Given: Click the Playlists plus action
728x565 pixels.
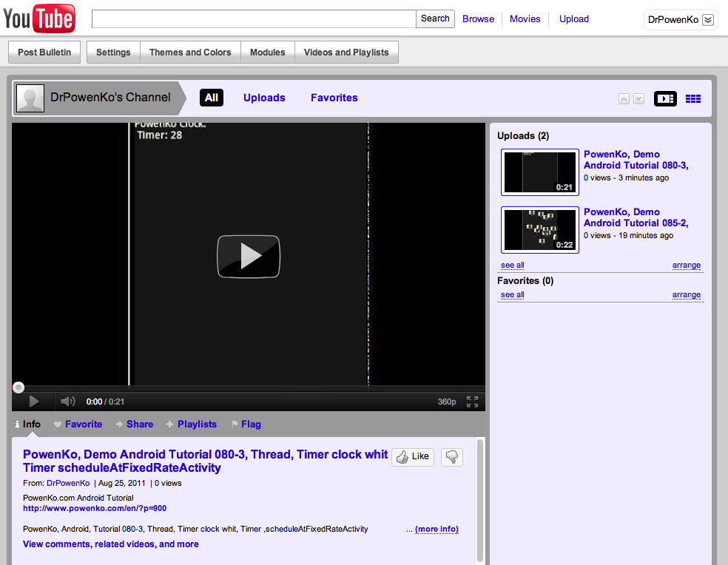Looking at the screenshot, I should [x=192, y=424].
